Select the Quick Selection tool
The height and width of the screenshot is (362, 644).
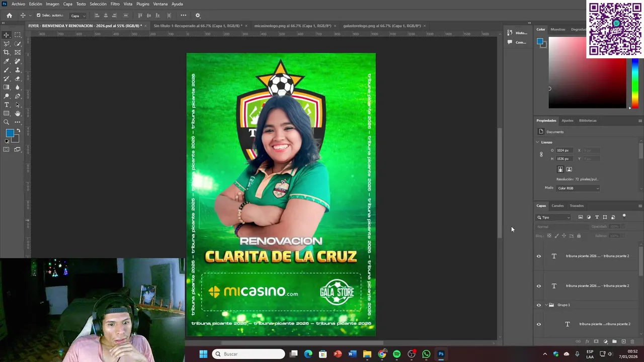pyautogui.click(x=18, y=44)
